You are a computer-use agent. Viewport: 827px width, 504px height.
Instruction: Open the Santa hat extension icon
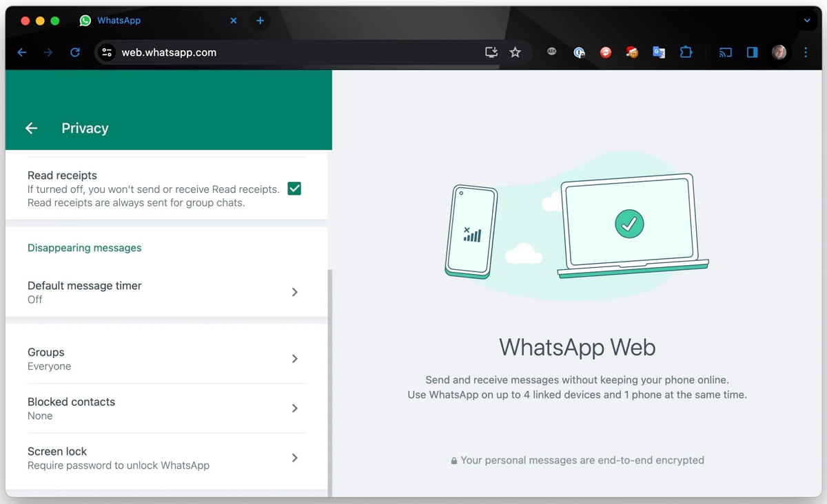pos(632,52)
